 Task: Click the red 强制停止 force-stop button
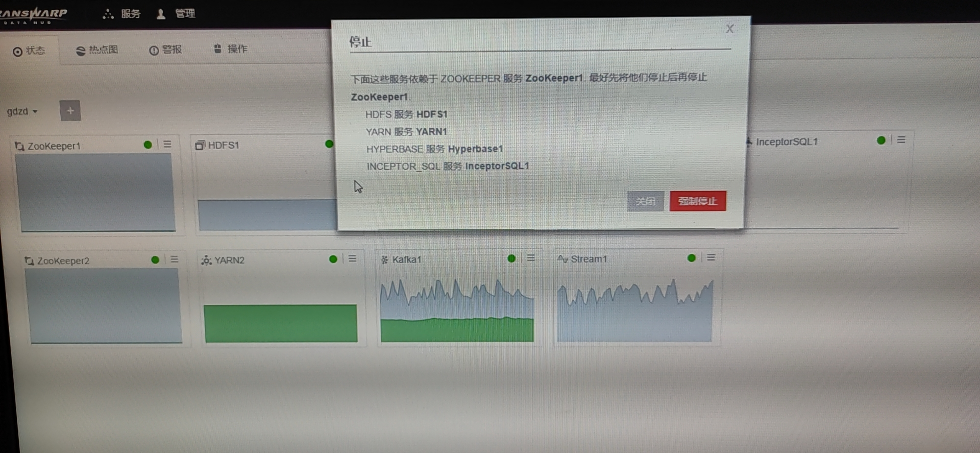698,201
